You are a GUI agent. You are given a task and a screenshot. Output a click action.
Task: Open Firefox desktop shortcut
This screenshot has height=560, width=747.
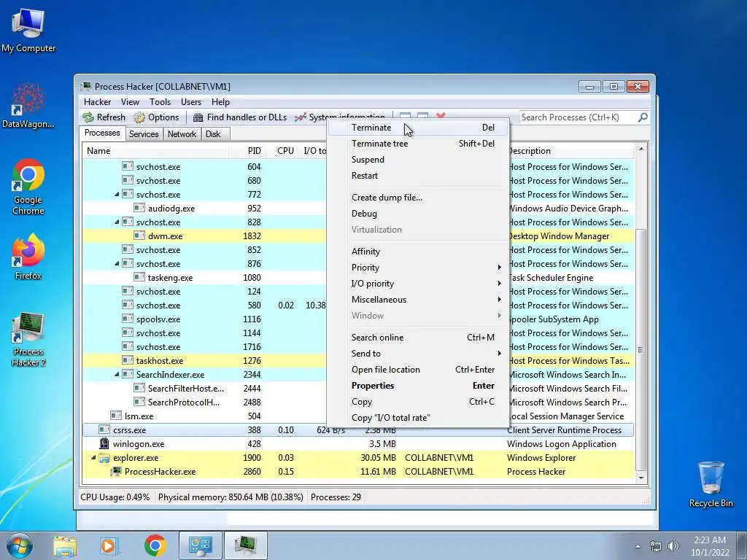(x=28, y=257)
